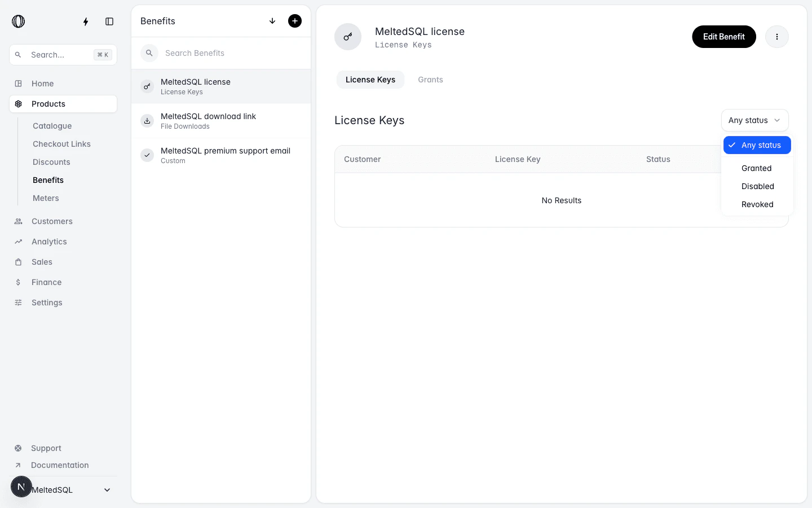
Task: Select MeltedSQL download link benefit
Action: pyautogui.click(x=221, y=121)
